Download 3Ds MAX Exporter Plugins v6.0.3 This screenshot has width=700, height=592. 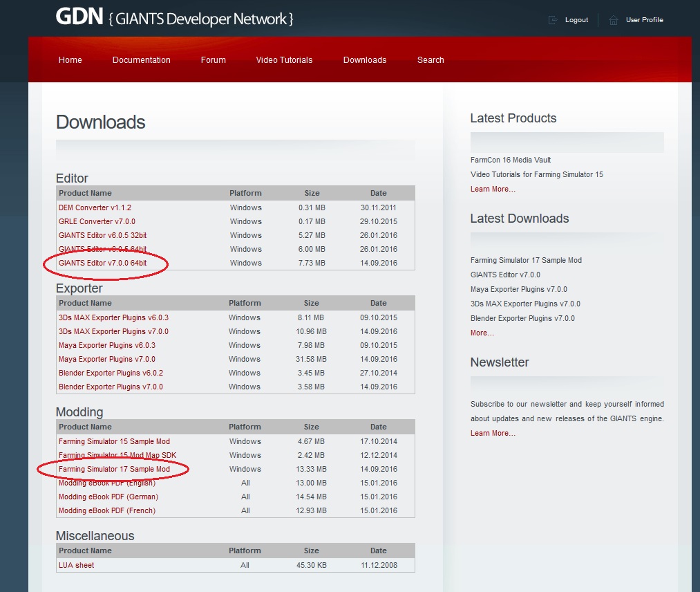(113, 317)
